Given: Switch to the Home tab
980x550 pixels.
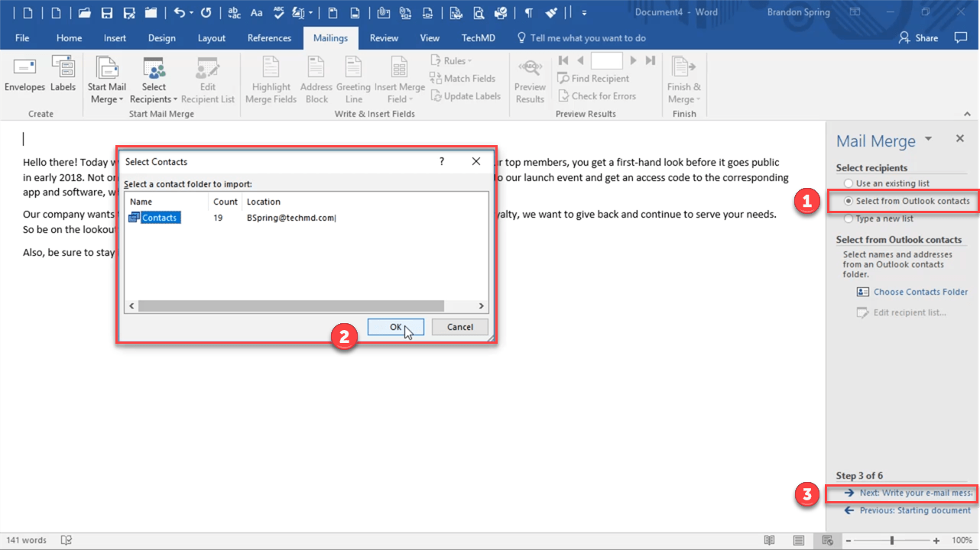Looking at the screenshot, I should (69, 37).
